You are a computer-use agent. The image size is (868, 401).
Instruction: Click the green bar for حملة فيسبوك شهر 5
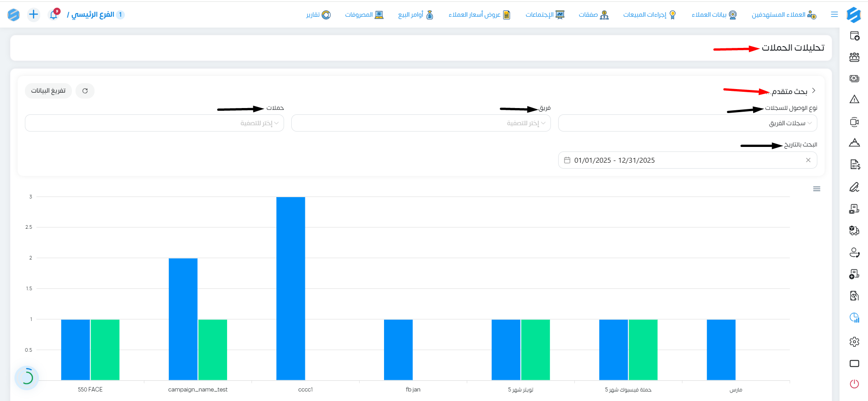[643, 350]
